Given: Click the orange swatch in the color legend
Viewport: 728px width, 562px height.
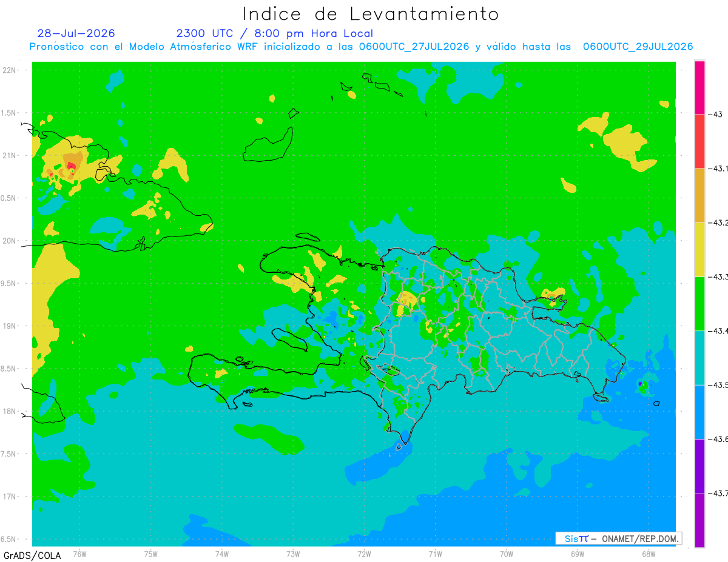Looking at the screenshot, I should pos(699,195).
